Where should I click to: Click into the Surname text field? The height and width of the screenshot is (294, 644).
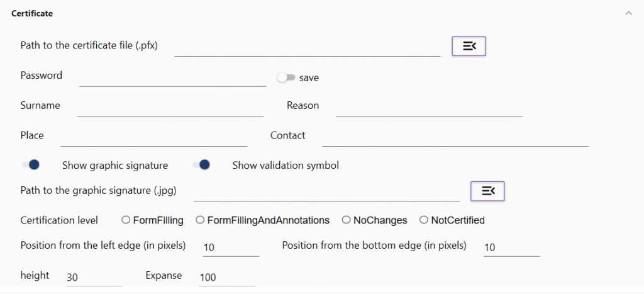(170, 107)
